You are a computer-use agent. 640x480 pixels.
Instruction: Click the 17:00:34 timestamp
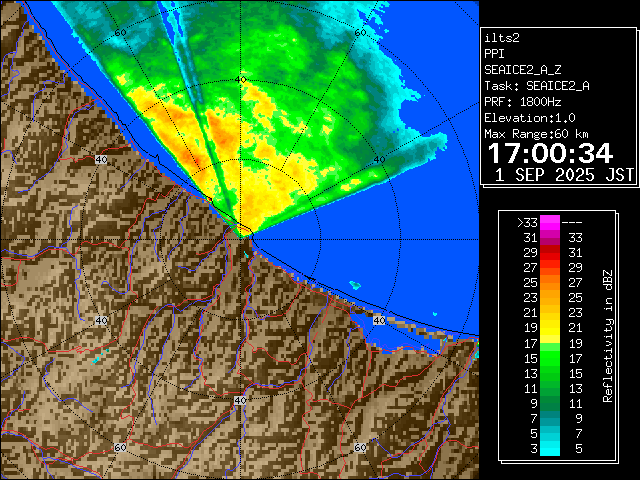pos(549,153)
